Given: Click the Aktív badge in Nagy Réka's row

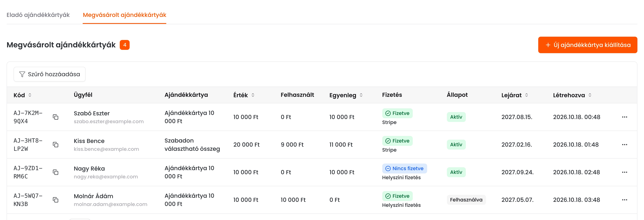Looking at the screenshot, I should tap(456, 172).
